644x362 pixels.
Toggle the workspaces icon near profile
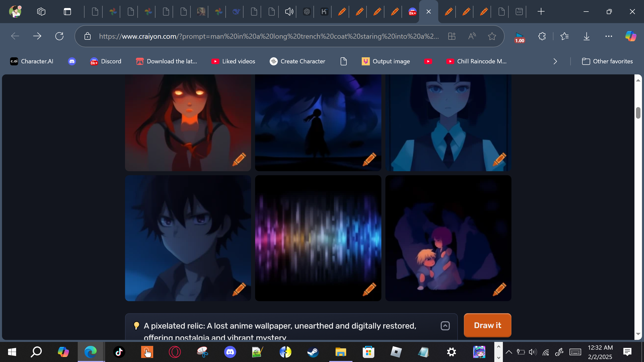tap(41, 12)
